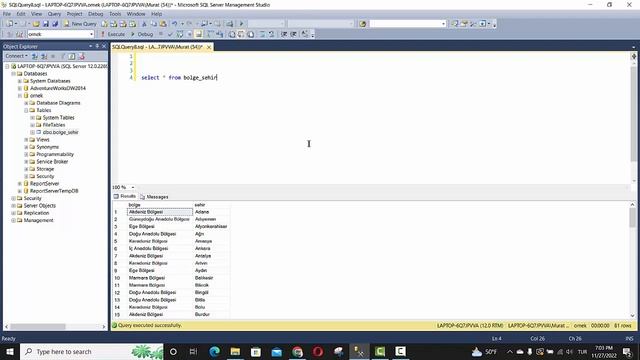
Task: Click the Object Explorer refresh icon
Action: click(72, 56)
